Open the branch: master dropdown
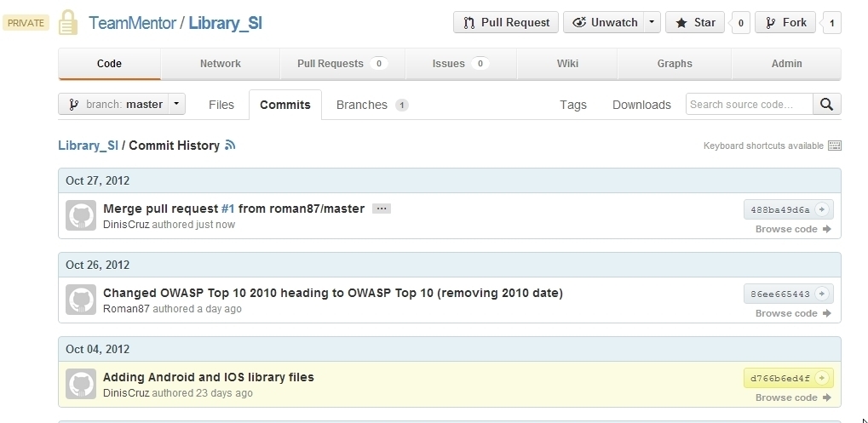The height and width of the screenshot is (423, 868). [x=122, y=105]
